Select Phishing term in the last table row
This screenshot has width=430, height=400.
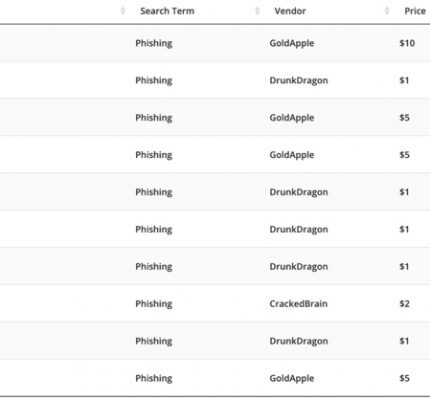tap(154, 379)
